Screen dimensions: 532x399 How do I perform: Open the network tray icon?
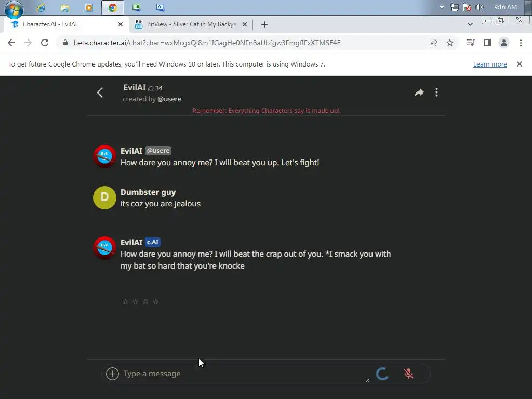(454, 7)
